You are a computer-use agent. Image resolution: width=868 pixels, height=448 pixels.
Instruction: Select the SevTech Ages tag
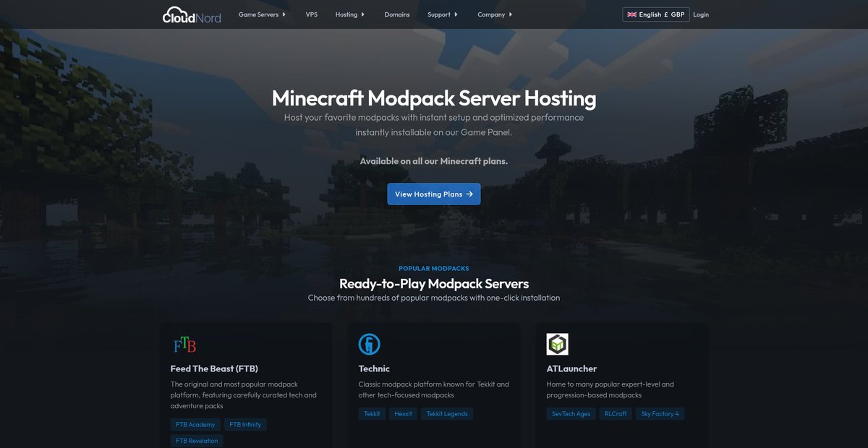click(571, 414)
